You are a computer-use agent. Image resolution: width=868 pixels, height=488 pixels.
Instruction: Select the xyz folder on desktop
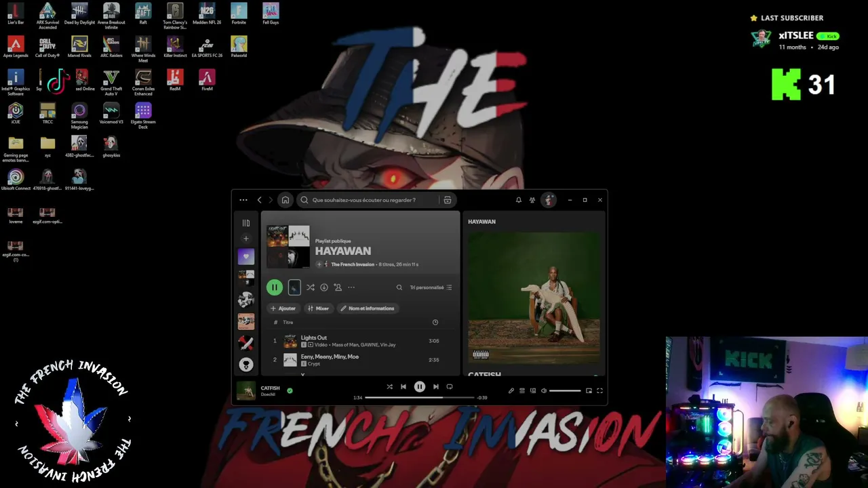pos(47,147)
